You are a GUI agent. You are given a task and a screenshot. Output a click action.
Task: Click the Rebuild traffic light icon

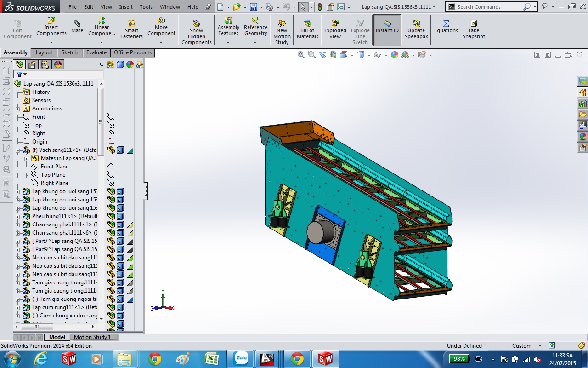click(x=320, y=7)
